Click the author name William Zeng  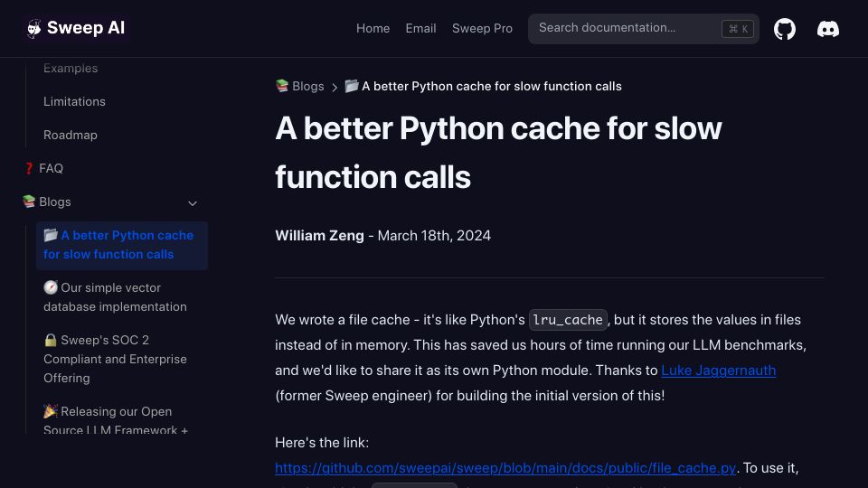tap(319, 236)
